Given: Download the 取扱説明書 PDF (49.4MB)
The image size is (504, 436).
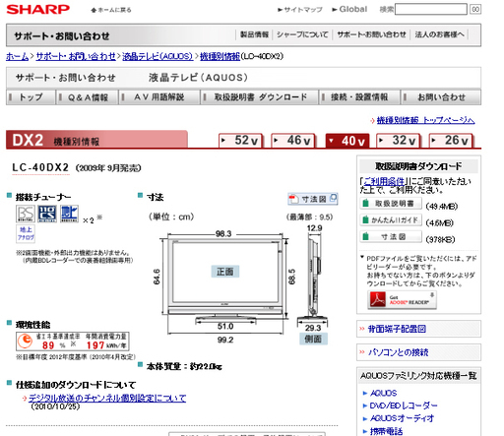Looking at the screenshot, I should click(x=391, y=204).
